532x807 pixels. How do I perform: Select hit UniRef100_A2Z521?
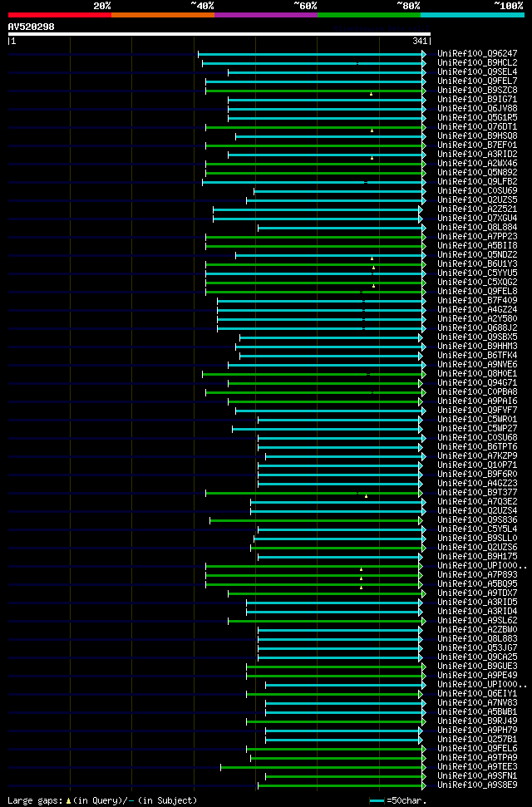click(x=477, y=209)
